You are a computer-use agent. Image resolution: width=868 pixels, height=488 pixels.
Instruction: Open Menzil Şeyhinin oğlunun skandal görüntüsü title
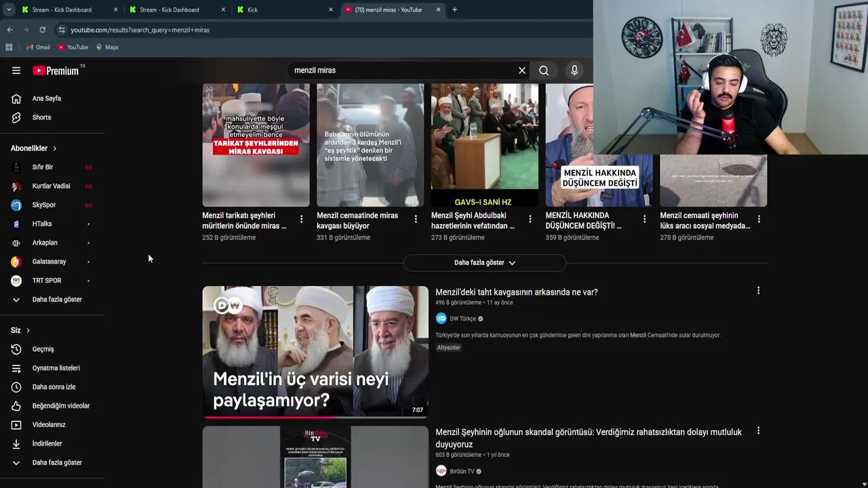click(x=589, y=438)
